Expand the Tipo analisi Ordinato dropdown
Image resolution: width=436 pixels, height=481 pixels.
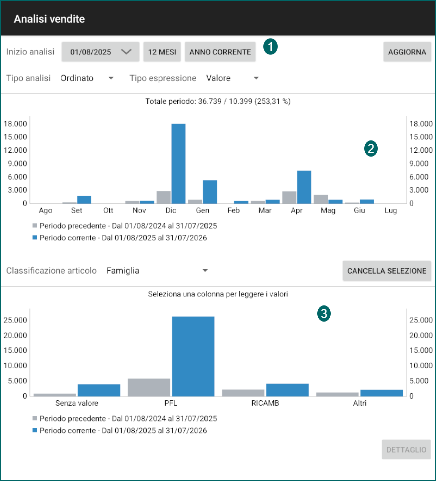point(87,78)
